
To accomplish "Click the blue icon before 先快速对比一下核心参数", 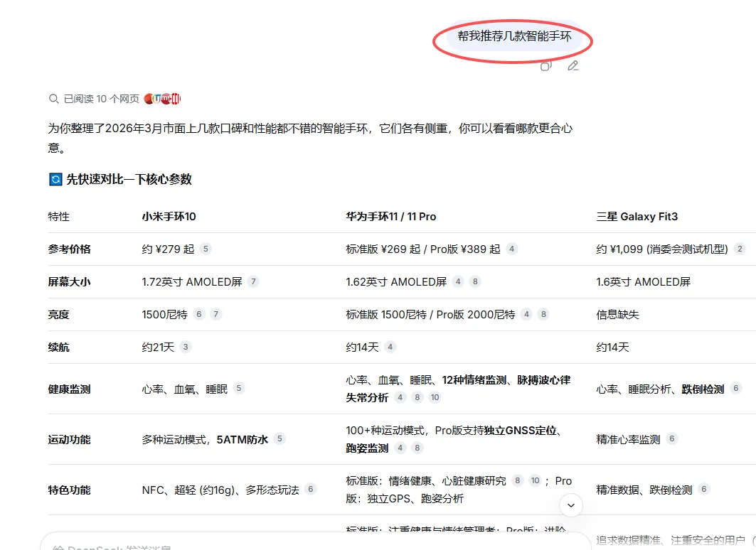I will click(x=55, y=179).
